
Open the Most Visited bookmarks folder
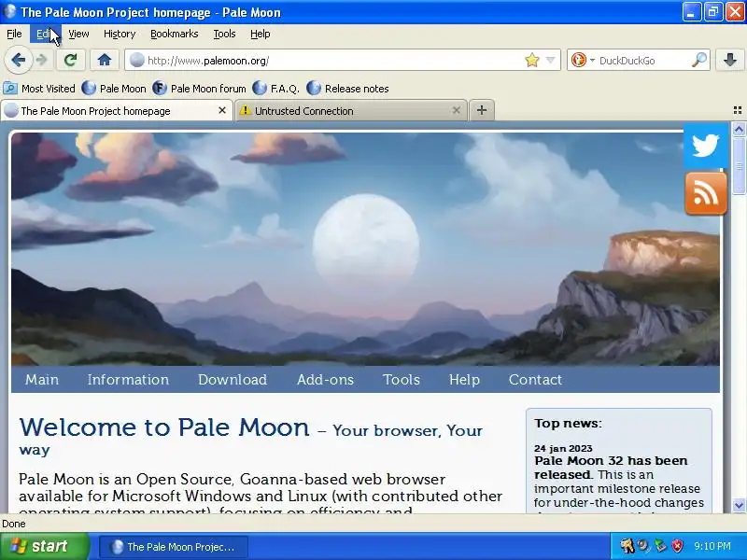[x=39, y=89]
